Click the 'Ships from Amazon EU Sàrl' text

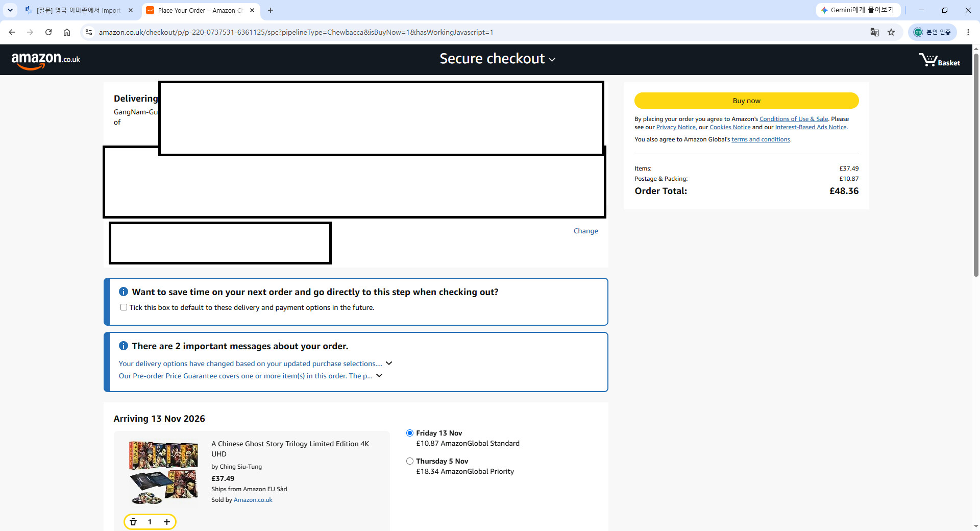[x=250, y=489]
